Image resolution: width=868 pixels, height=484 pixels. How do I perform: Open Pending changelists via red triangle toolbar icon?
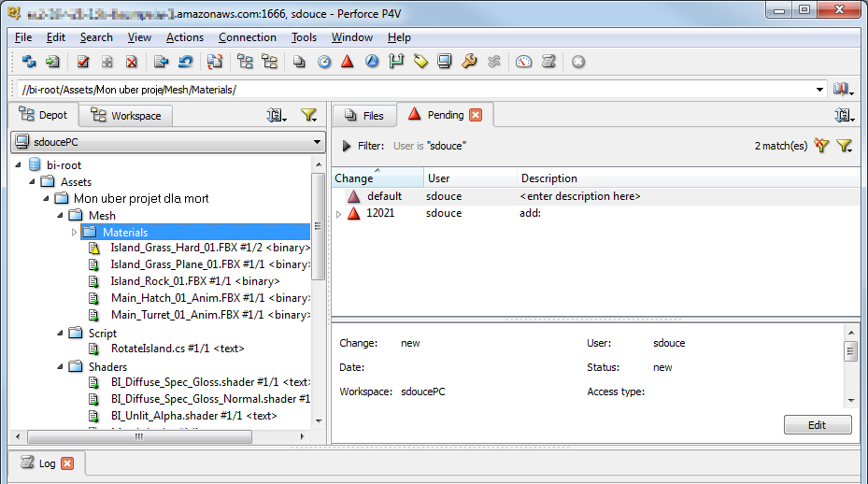tap(348, 62)
